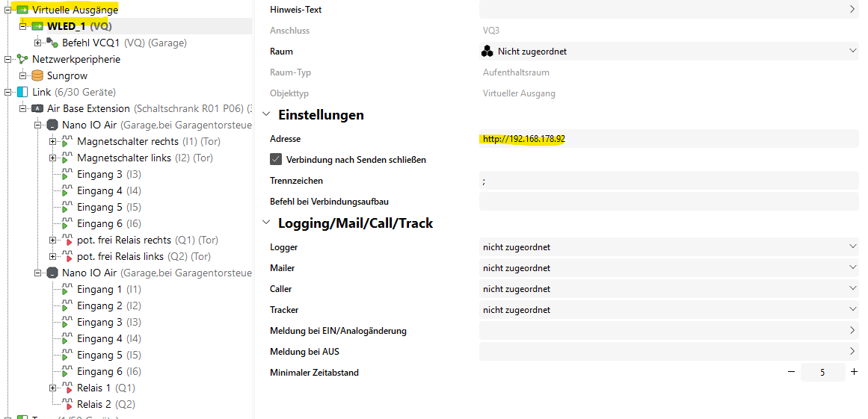868x419 pixels.
Task: Collapse the Logging/Mail/Call/Track section
Action: 267,223
